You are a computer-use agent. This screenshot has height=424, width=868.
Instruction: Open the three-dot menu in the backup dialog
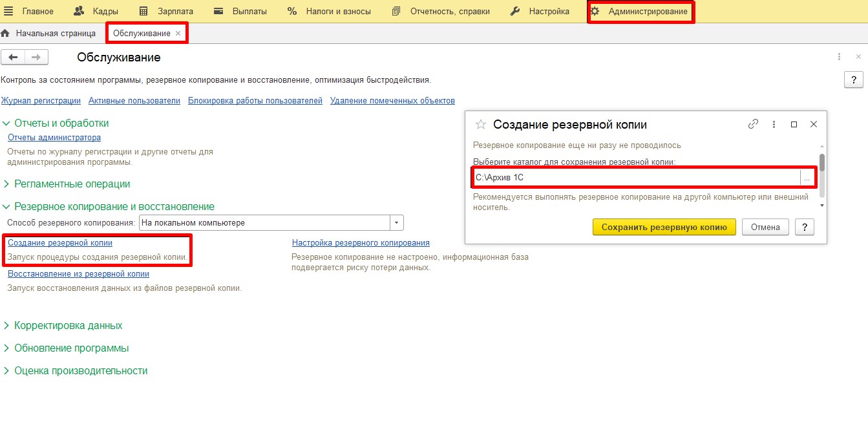[774, 125]
